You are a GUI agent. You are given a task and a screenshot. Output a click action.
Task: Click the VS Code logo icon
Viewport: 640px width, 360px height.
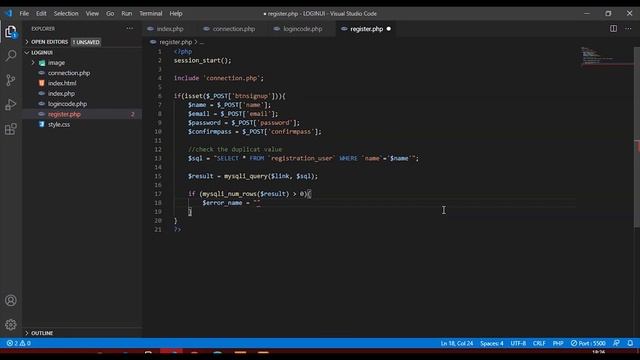tap(8, 13)
